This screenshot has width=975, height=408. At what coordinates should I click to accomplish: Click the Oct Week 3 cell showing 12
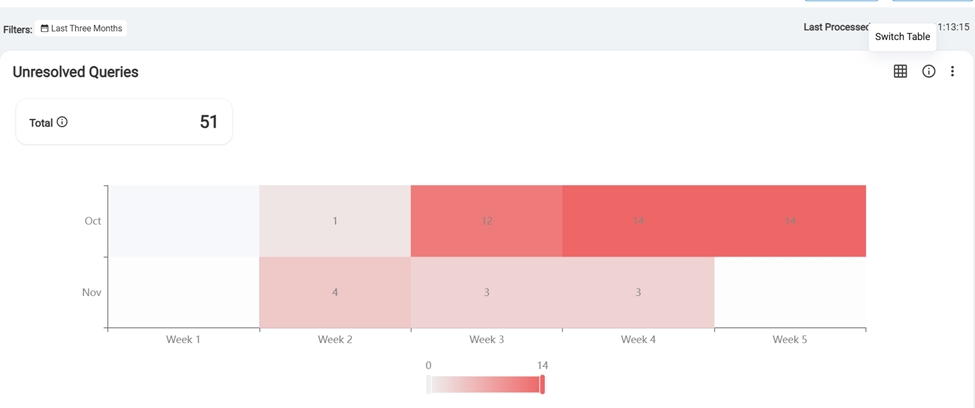click(x=487, y=221)
